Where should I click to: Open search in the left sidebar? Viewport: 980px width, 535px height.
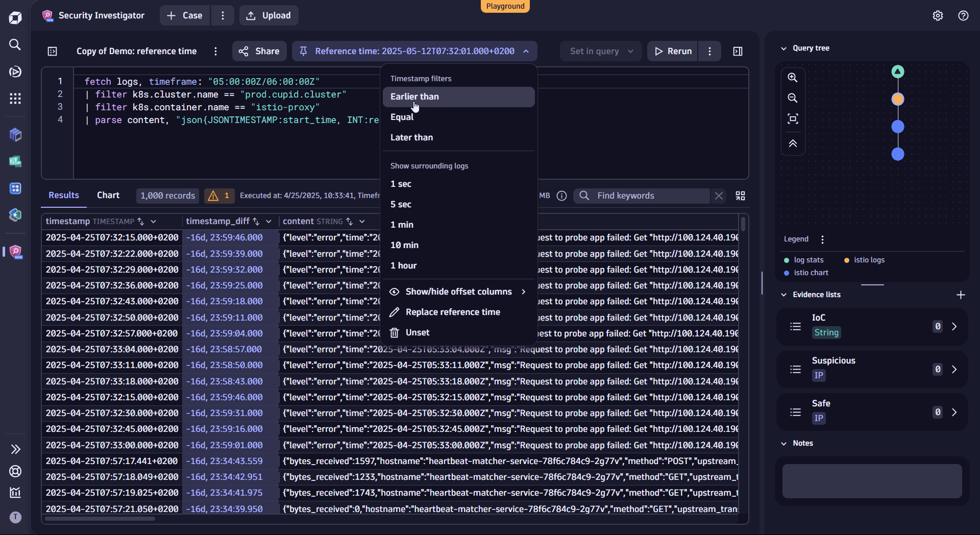15,44
